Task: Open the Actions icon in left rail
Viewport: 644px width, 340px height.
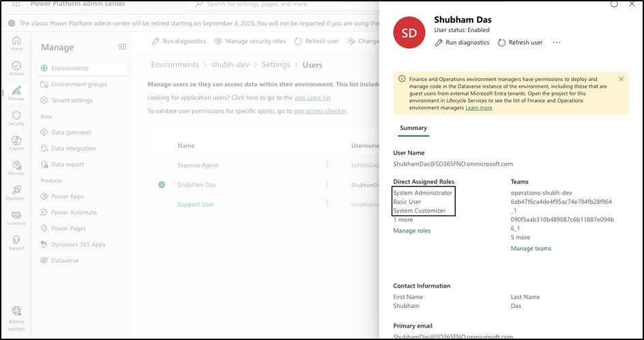Action: pos(16,67)
